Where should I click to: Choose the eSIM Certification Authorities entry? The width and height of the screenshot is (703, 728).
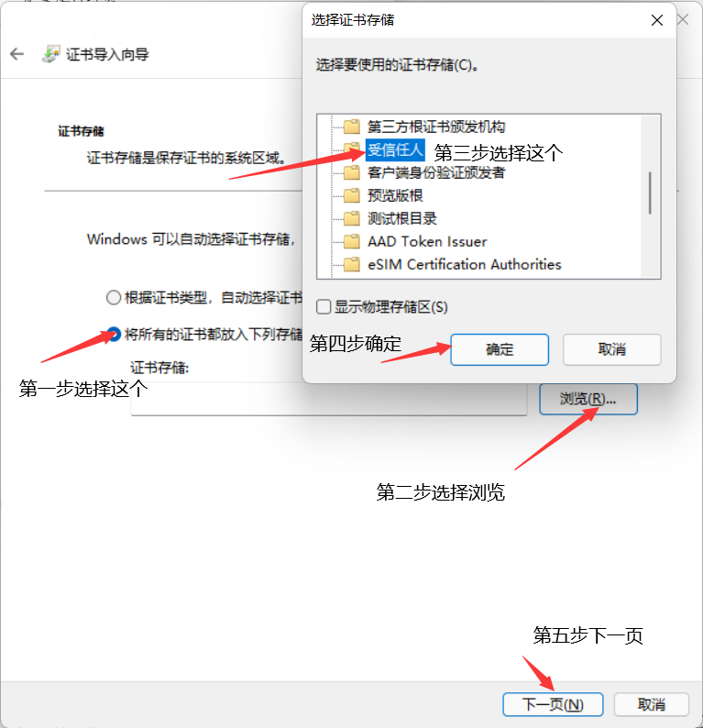[465, 264]
